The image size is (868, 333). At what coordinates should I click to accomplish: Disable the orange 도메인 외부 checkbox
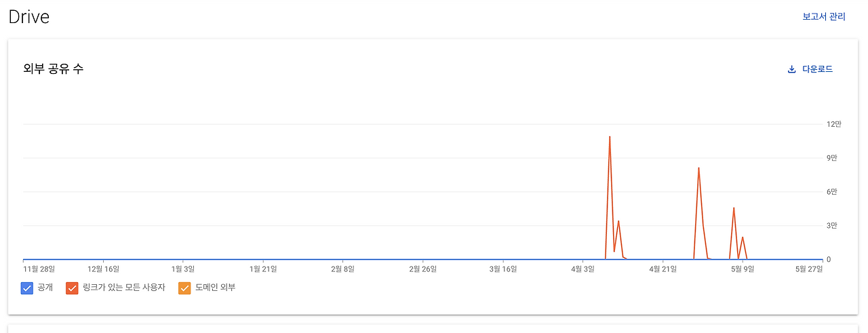tap(184, 288)
